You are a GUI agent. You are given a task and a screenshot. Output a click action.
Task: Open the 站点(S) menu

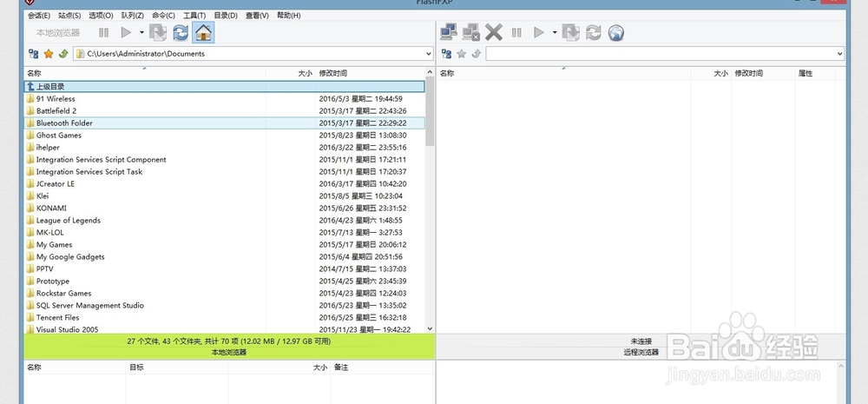[69, 16]
